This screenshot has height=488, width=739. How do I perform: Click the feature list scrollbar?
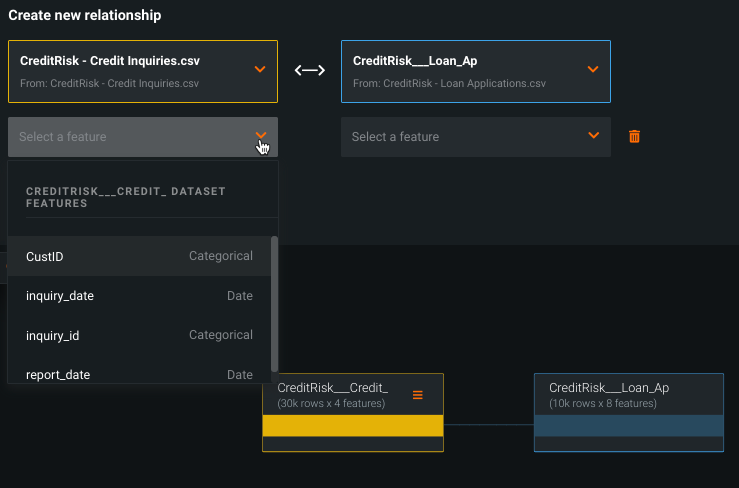(x=274, y=300)
